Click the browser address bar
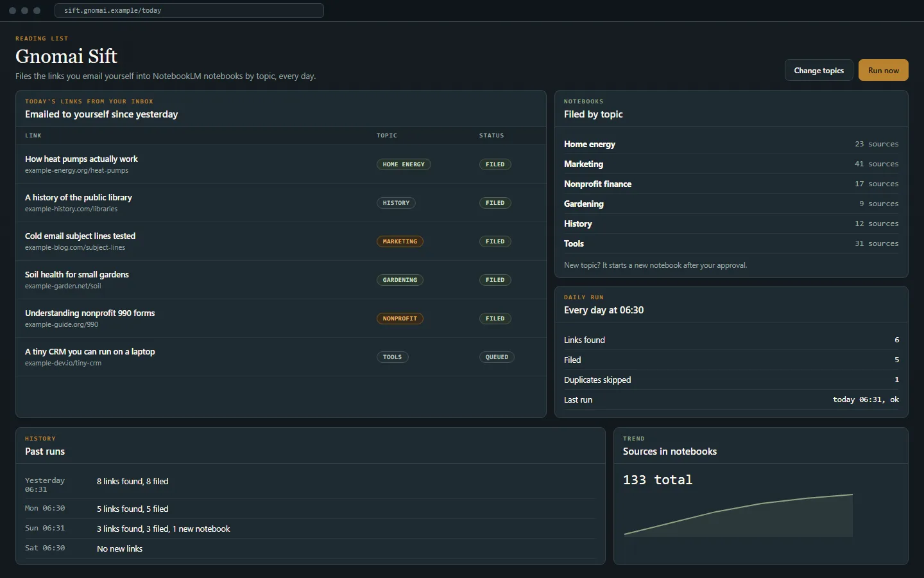 [189, 10]
